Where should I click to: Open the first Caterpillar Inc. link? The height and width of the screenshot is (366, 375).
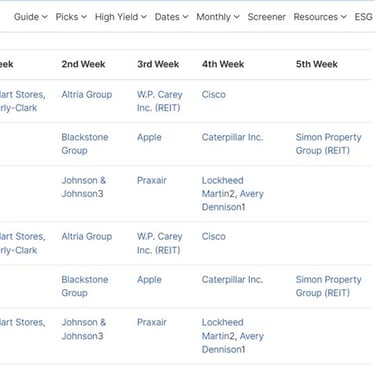(x=232, y=137)
